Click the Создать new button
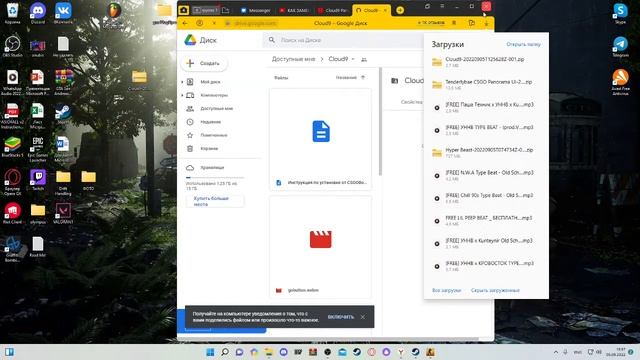Screen dimensions: 640x360 tap(204, 63)
